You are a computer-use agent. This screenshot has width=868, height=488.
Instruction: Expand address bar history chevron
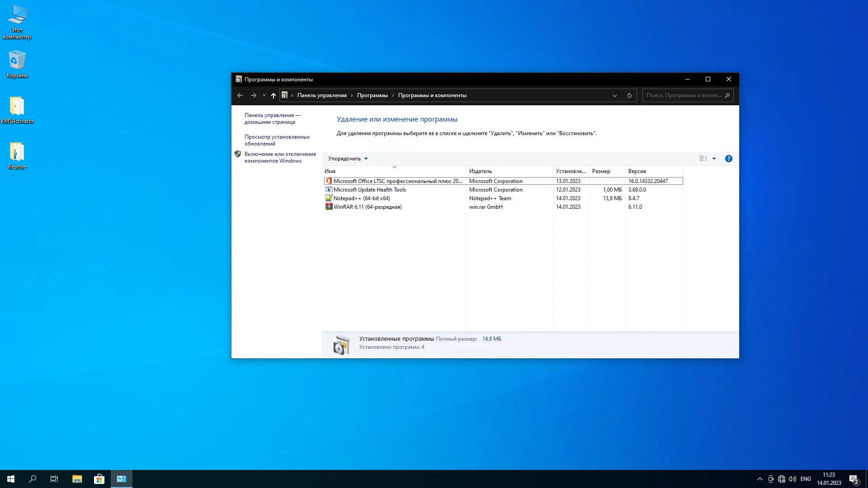click(614, 95)
